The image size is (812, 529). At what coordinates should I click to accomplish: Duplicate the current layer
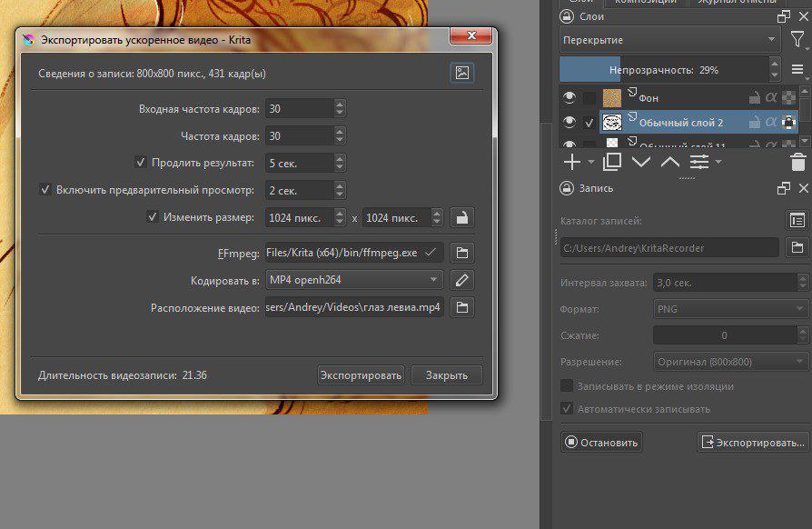[x=612, y=163]
